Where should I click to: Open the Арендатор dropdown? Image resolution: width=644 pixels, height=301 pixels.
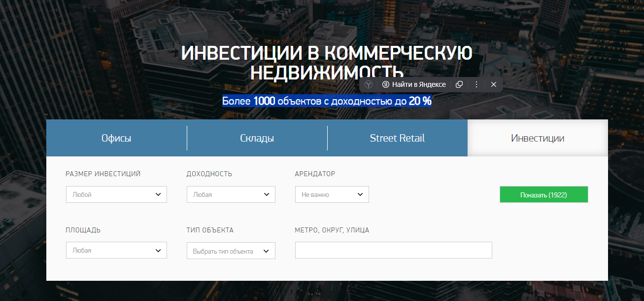pyautogui.click(x=332, y=194)
